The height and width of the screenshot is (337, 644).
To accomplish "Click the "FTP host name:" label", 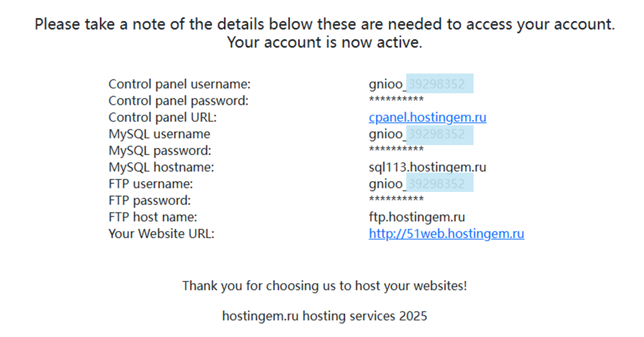I will 153,217.
